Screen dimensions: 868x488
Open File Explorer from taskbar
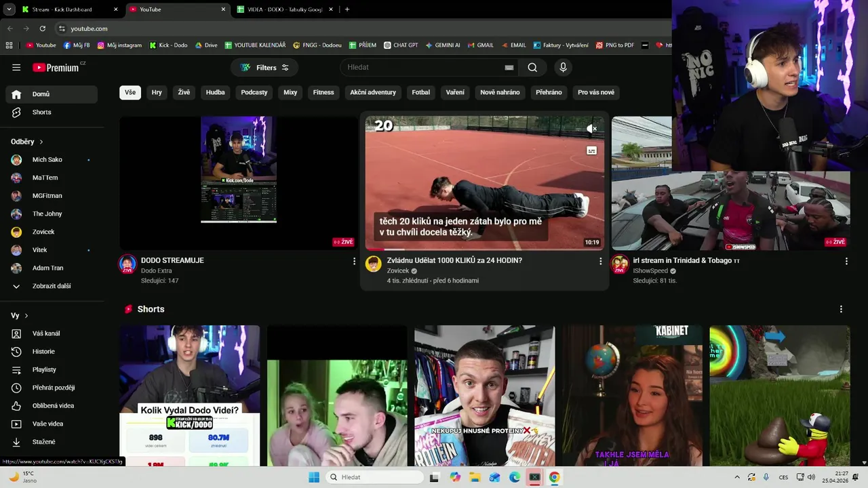475,477
